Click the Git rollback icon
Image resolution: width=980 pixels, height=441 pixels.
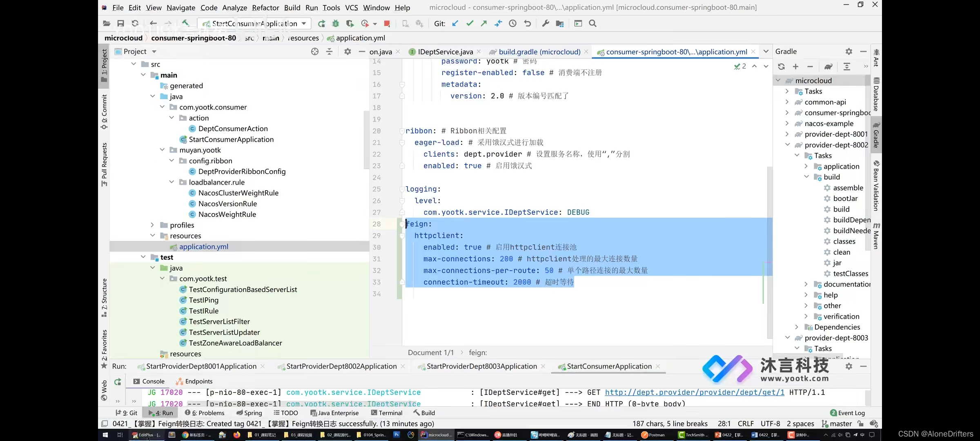click(x=528, y=24)
